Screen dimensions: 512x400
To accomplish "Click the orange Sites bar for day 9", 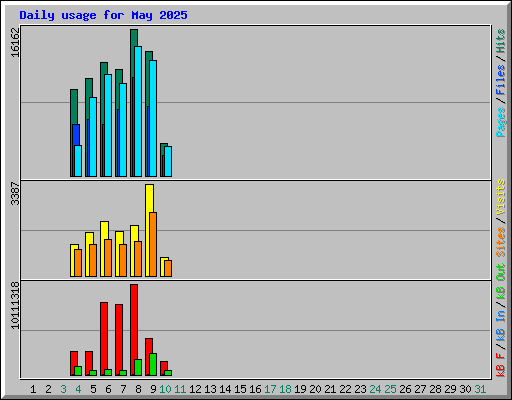I will pos(153,244).
